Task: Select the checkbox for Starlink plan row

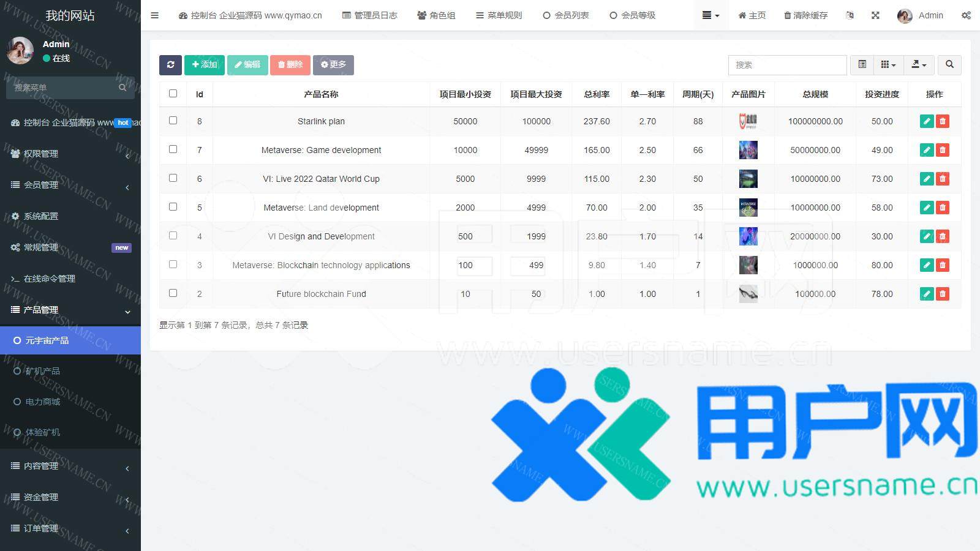Action: click(x=173, y=121)
